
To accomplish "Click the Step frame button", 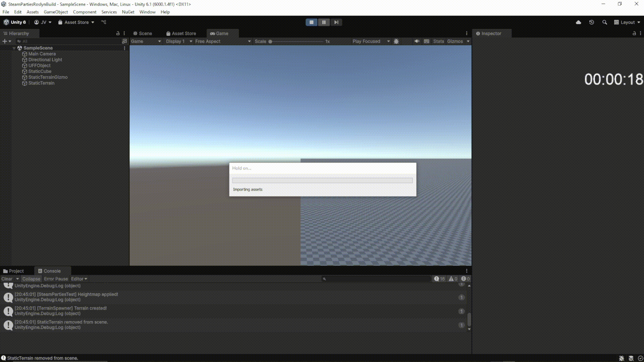I will [x=336, y=22].
